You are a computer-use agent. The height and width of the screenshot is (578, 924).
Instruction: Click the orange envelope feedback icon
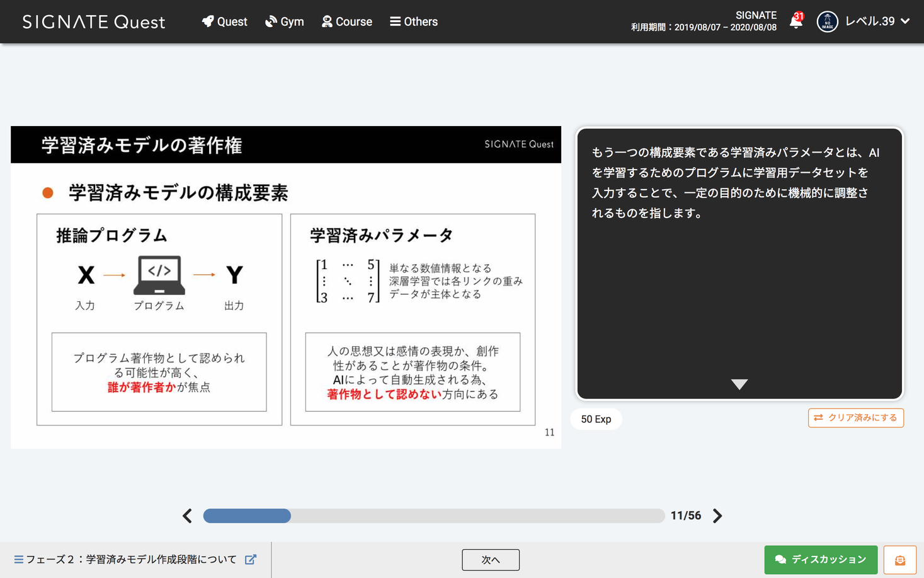(x=899, y=560)
